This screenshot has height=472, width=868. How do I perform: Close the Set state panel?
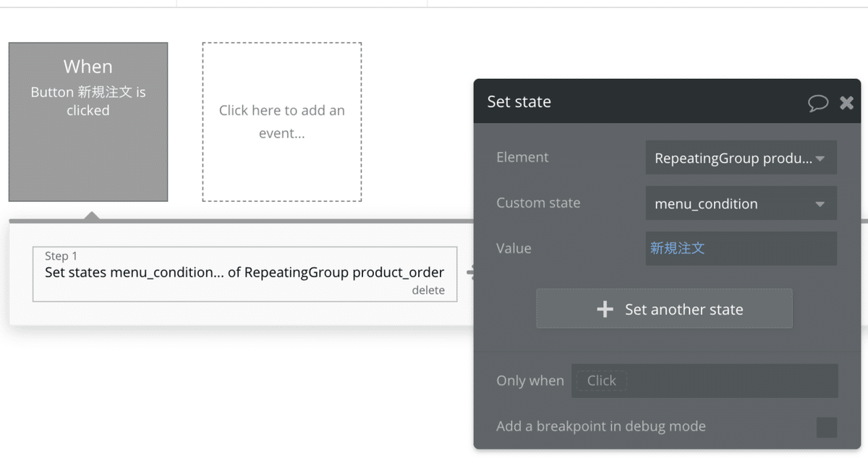click(x=846, y=103)
